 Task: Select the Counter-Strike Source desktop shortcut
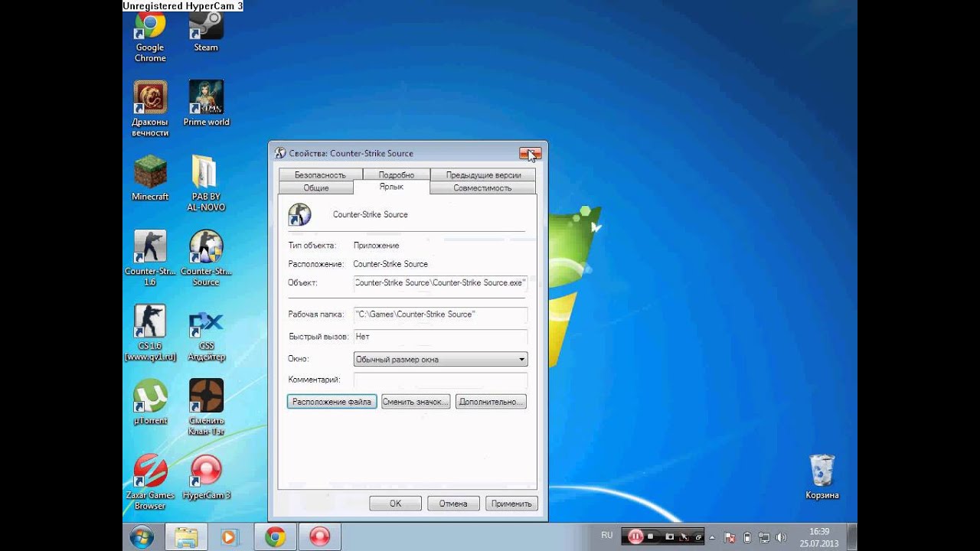(206, 258)
